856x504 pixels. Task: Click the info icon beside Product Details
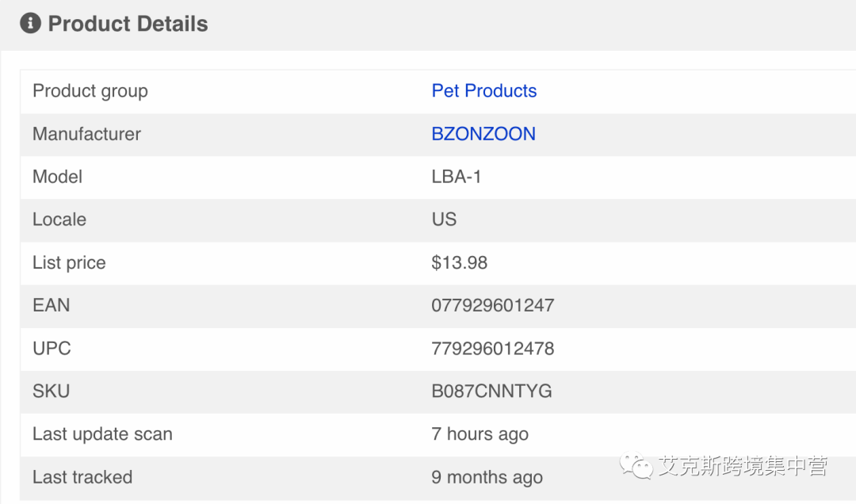30,24
